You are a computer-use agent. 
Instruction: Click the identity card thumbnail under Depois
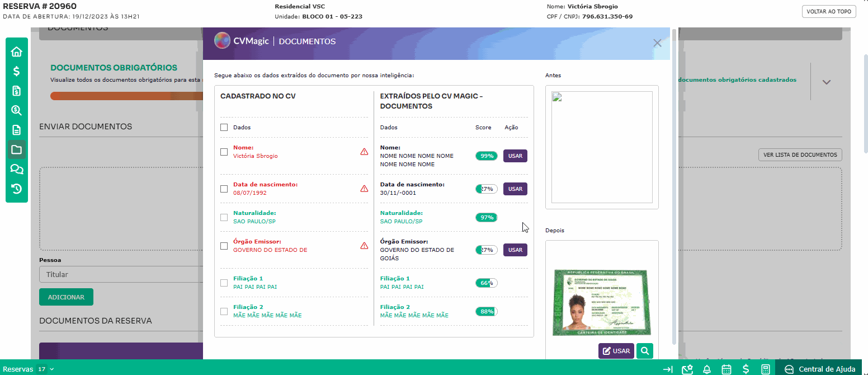click(x=602, y=303)
